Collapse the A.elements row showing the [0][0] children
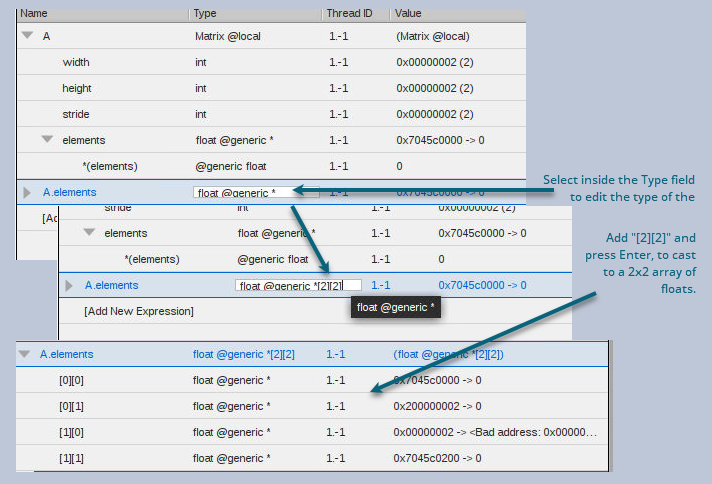The image size is (712, 484). point(25,354)
